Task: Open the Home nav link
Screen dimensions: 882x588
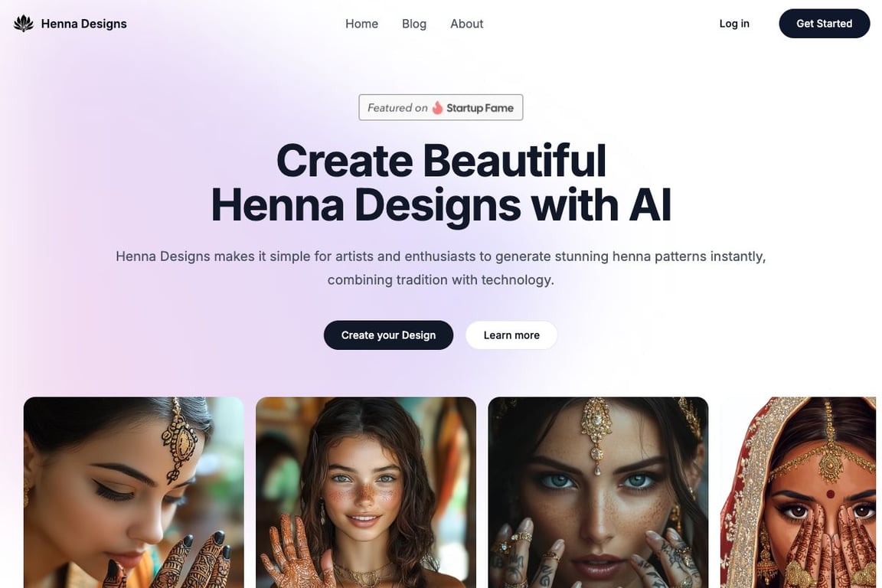Action: (361, 24)
